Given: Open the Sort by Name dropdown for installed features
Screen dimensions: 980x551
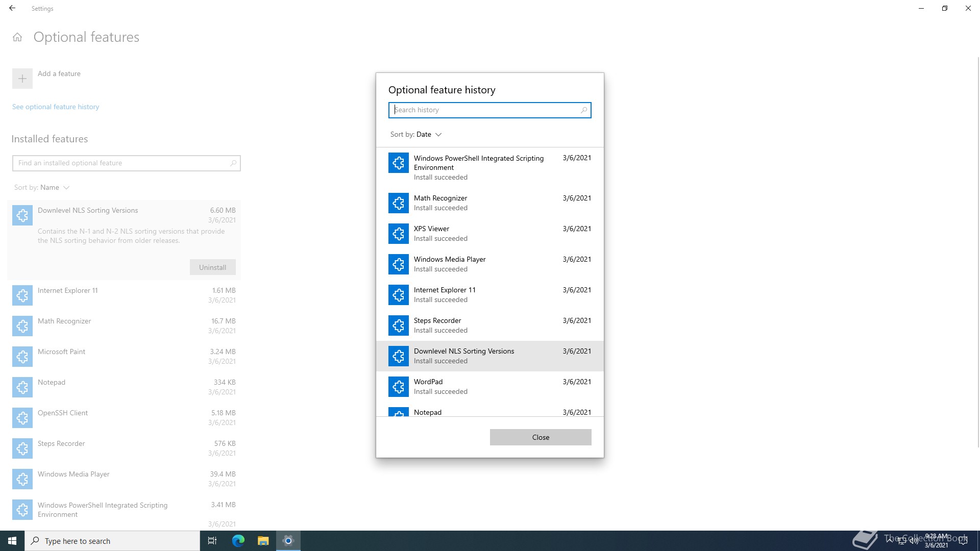Looking at the screenshot, I should point(42,187).
